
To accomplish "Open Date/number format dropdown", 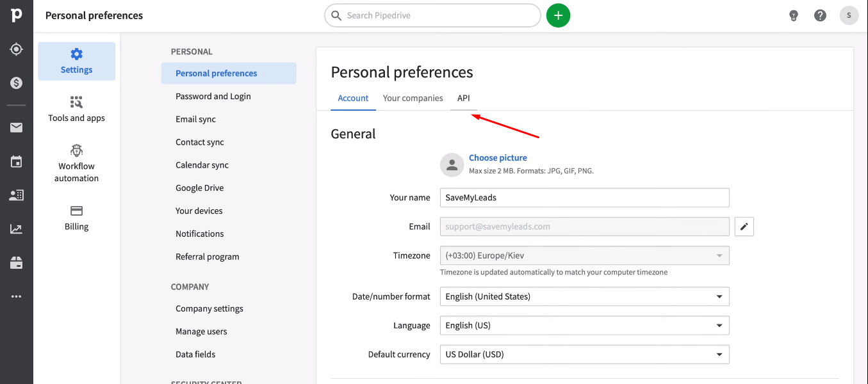I will pyautogui.click(x=585, y=296).
